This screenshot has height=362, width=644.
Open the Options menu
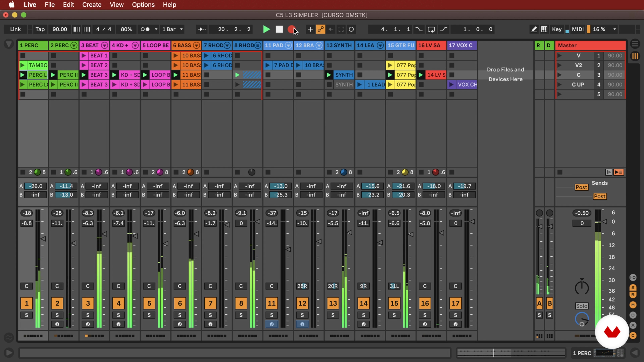tap(143, 5)
